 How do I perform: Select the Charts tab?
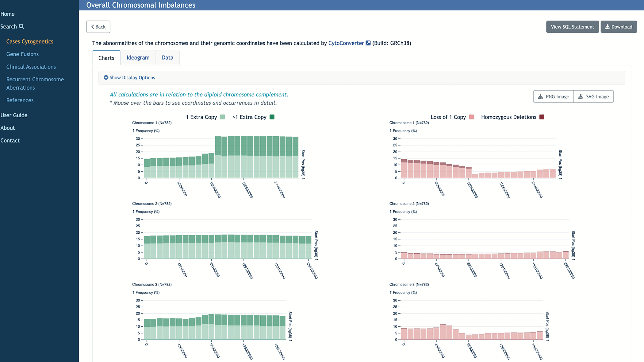coord(106,58)
